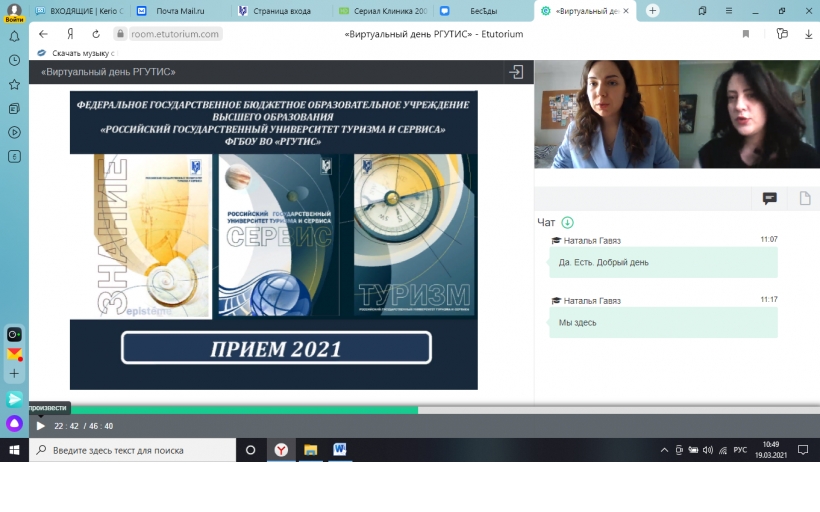Open the volume control in tray
The width and height of the screenshot is (820, 512).
pyautogui.click(x=708, y=450)
